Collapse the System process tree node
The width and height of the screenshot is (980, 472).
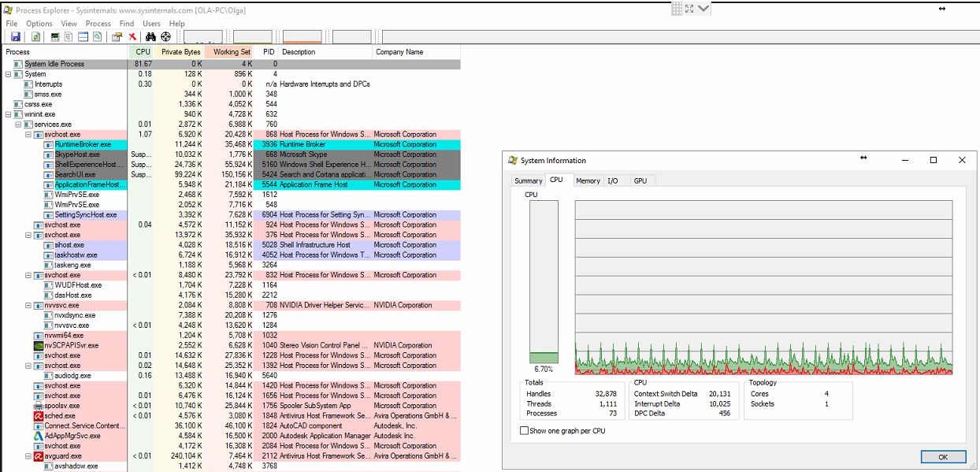pos(8,74)
